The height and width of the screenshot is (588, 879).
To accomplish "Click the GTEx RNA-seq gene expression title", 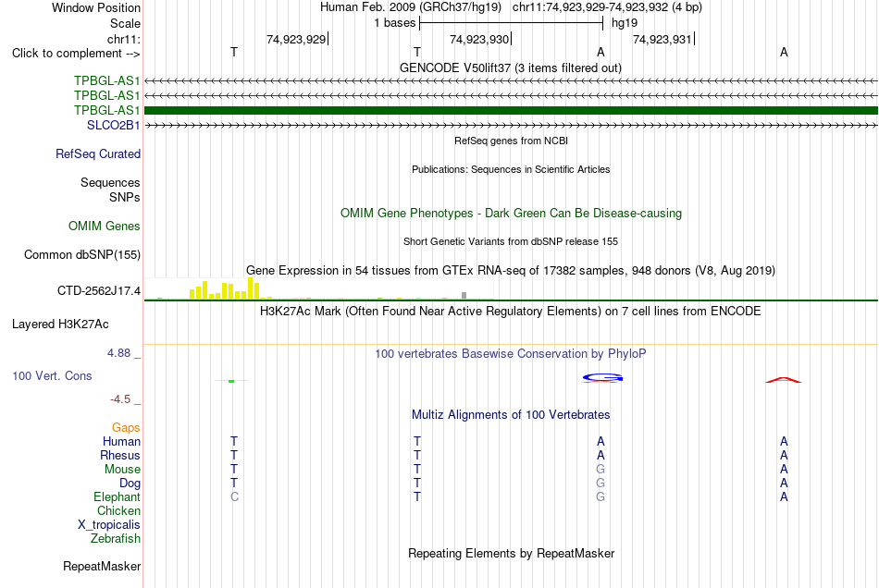I will tap(511, 271).
